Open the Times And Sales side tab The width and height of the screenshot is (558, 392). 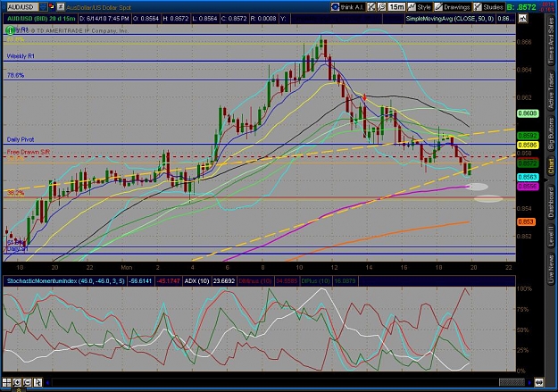(551, 40)
